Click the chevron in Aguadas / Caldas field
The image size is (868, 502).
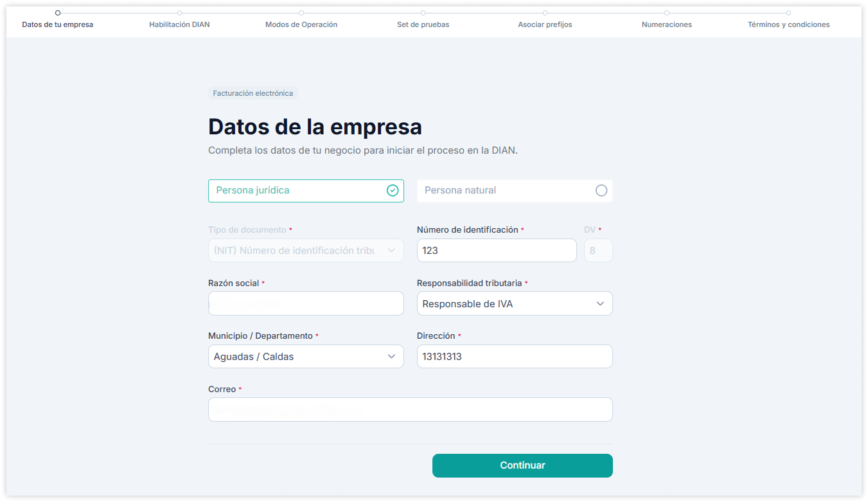[x=391, y=357]
